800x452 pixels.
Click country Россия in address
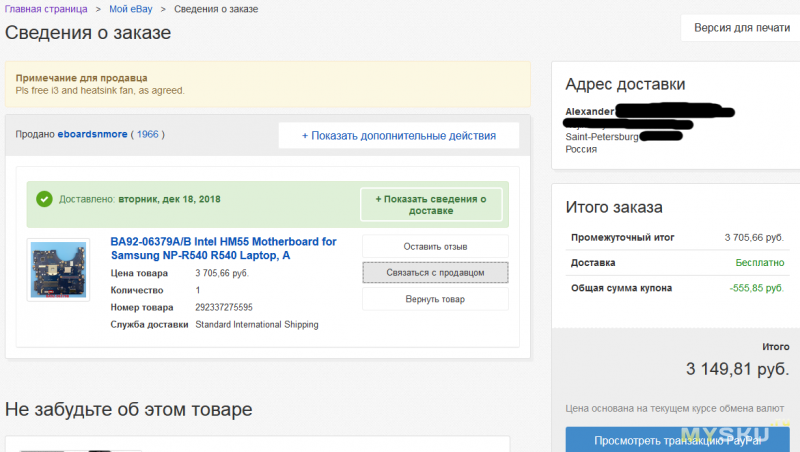[581, 149]
